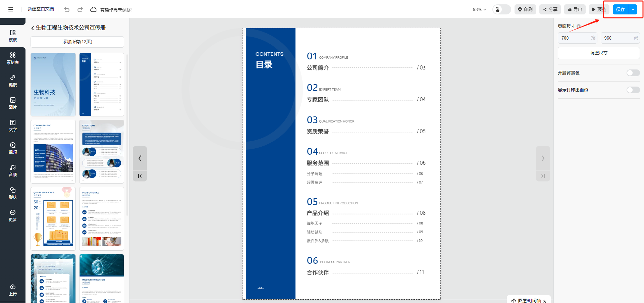The image size is (644, 303).
Task: Enable the 开启背景色 background color switch
Action: click(x=633, y=73)
